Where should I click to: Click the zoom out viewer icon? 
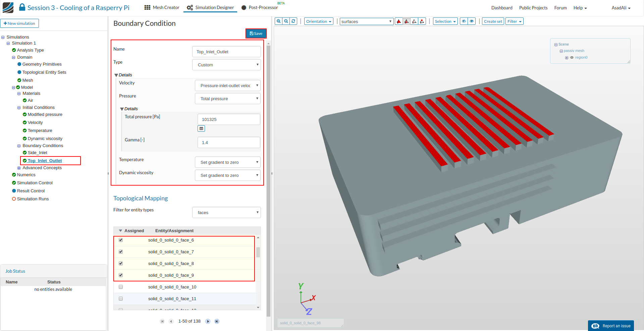(x=286, y=21)
